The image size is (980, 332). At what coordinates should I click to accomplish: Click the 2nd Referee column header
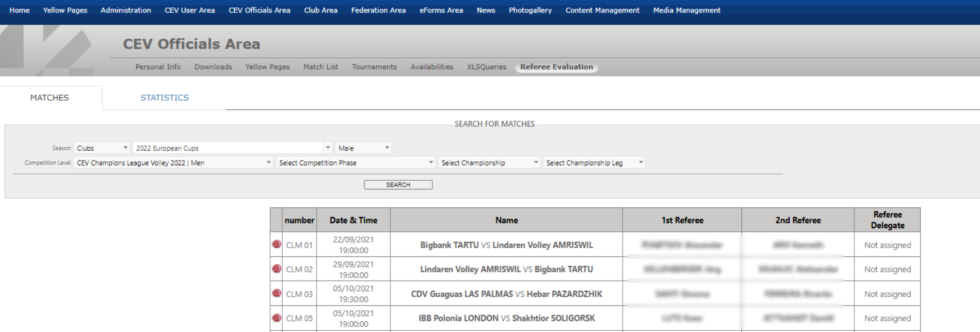pyautogui.click(x=798, y=220)
